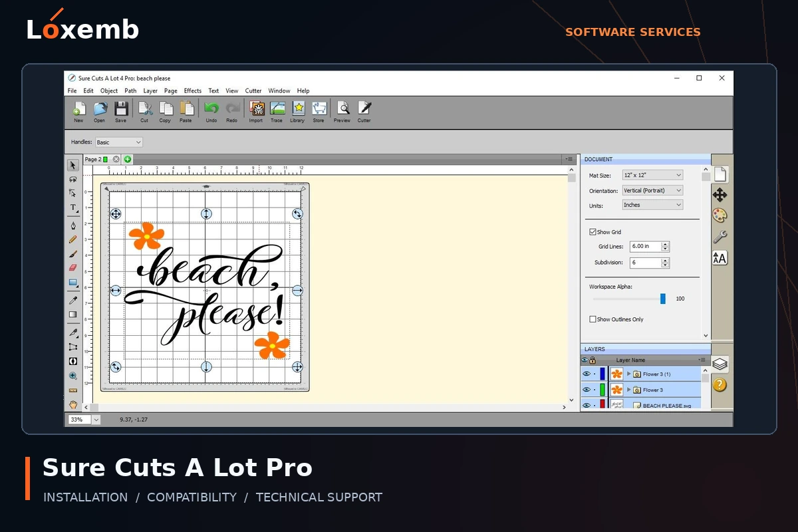This screenshot has width=798, height=532.
Task: Open the Handles Basic dropdown
Action: pos(119,142)
